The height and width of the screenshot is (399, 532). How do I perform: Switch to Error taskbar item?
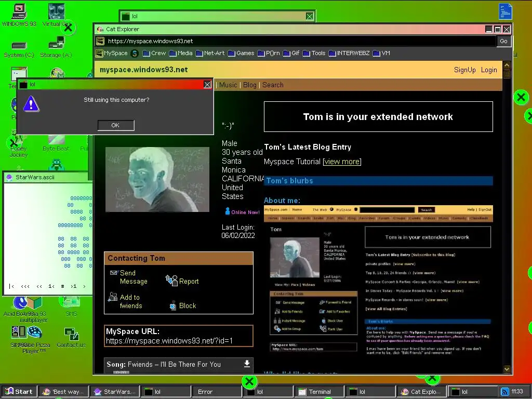[217, 392]
